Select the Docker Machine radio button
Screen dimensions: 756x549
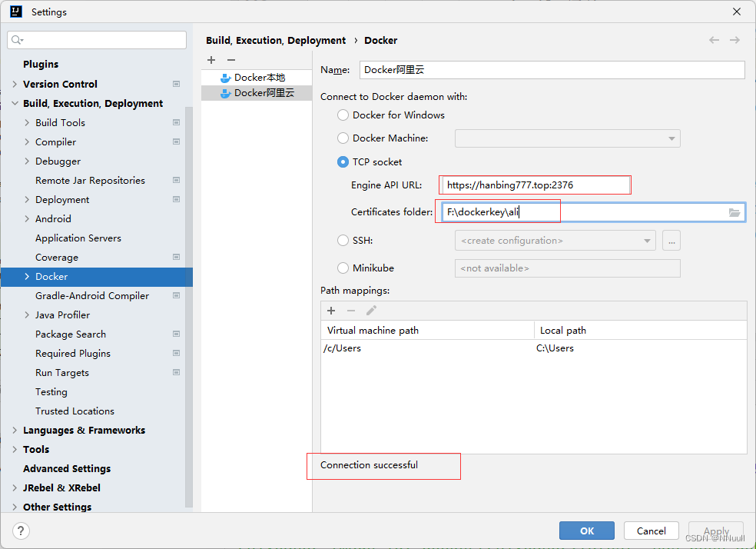click(343, 138)
